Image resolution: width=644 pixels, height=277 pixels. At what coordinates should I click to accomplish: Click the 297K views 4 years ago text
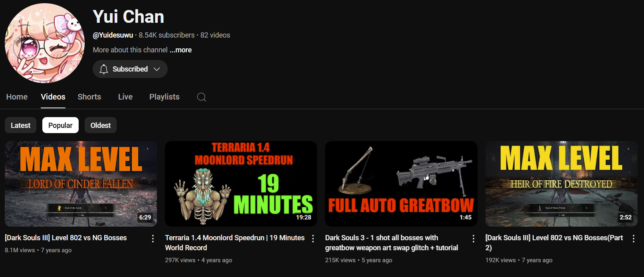tap(198, 260)
